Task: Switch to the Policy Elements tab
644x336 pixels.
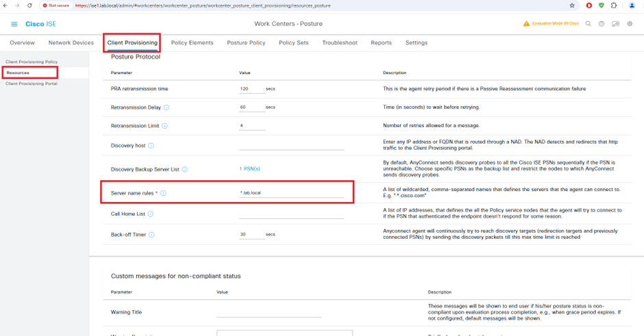Action: pos(192,42)
